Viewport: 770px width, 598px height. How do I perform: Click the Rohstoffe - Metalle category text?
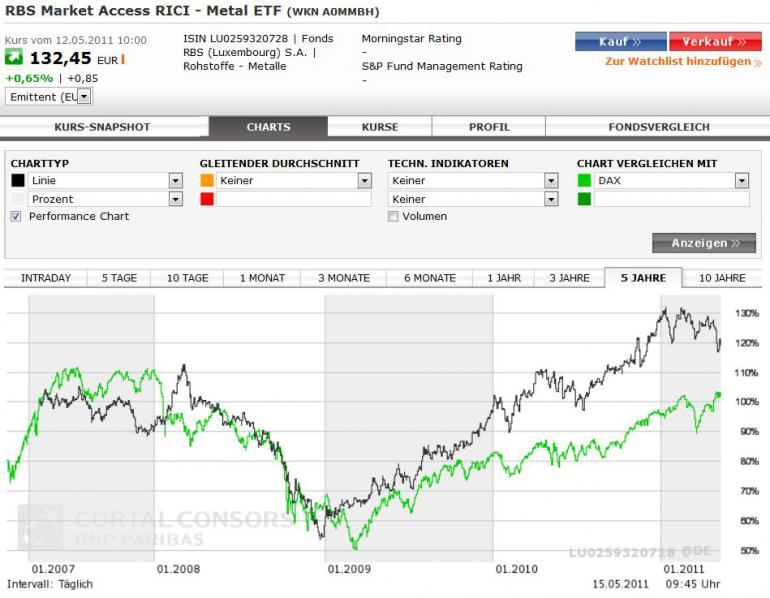[235, 66]
